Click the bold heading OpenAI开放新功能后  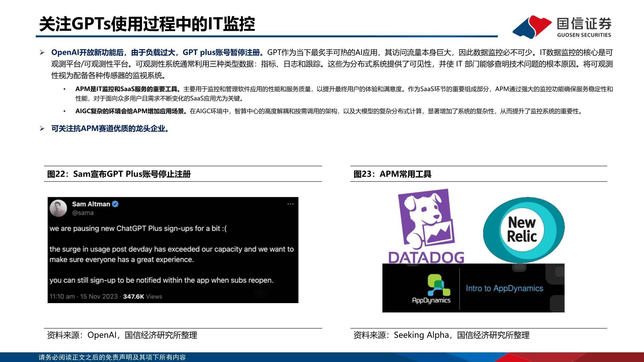tap(157, 52)
